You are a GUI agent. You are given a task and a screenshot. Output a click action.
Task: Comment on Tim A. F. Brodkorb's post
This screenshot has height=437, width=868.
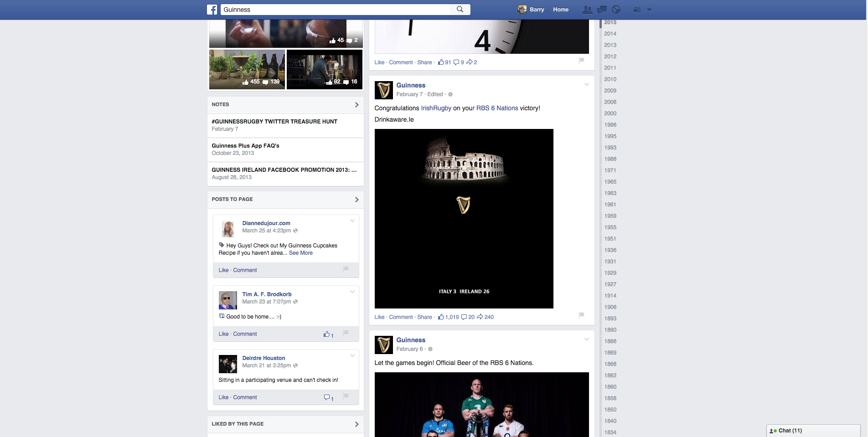(245, 334)
